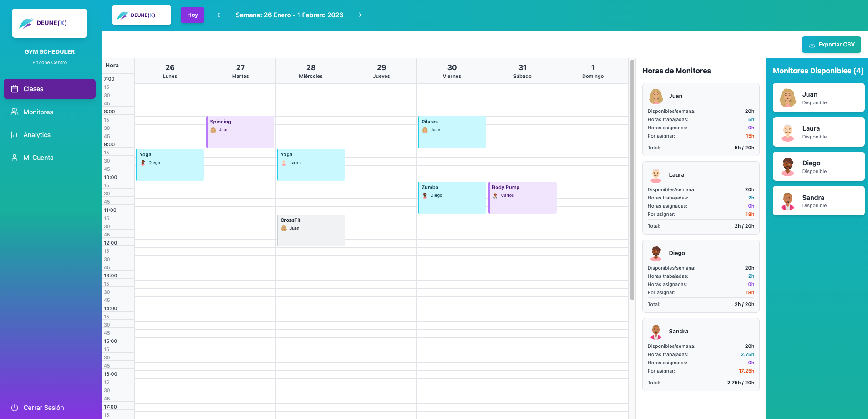Screen dimensions: 868x419
Task: Click the people icon beside Monitores
Action: pos(15,112)
